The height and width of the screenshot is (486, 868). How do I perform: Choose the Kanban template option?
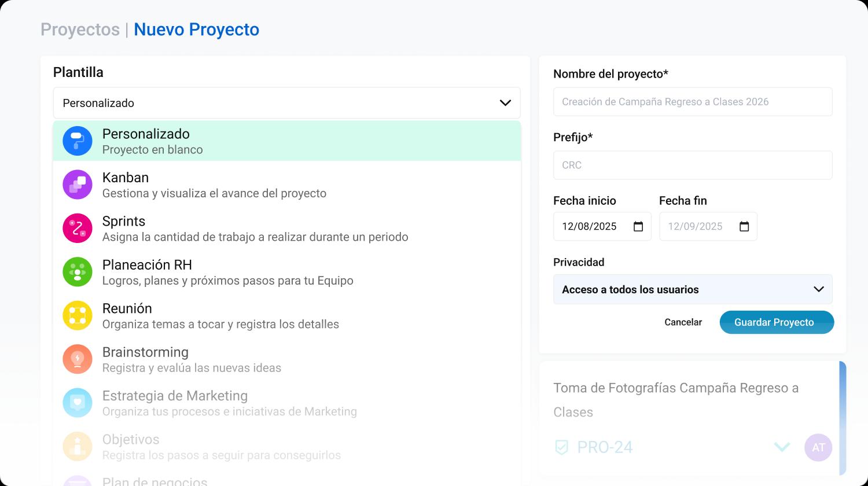pos(286,185)
